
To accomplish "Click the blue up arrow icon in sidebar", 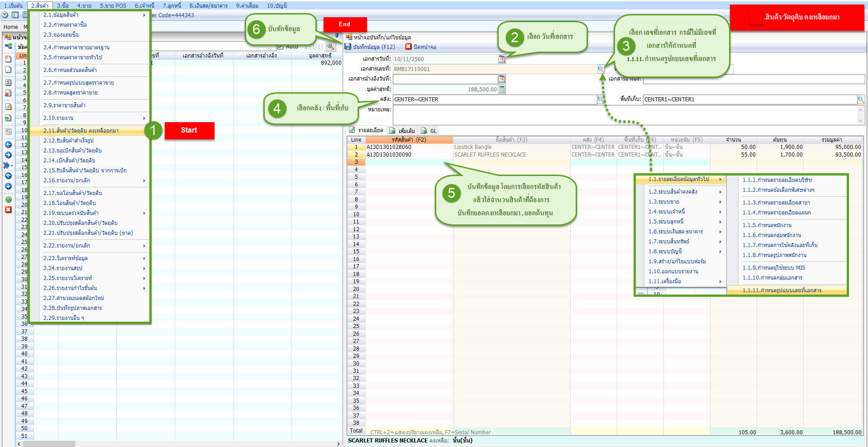I will pyautogui.click(x=8, y=176).
